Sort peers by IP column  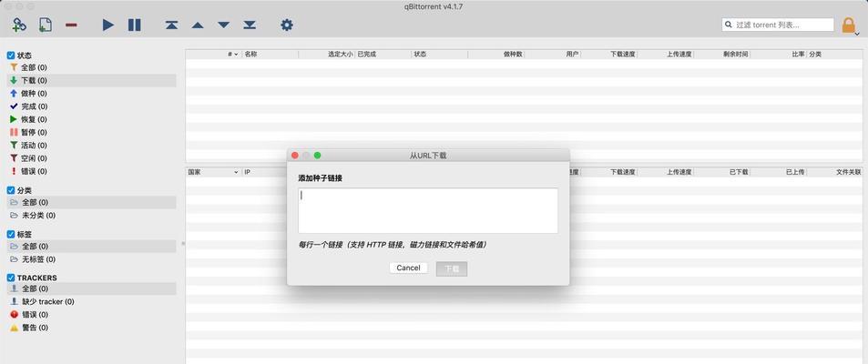pyautogui.click(x=264, y=172)
